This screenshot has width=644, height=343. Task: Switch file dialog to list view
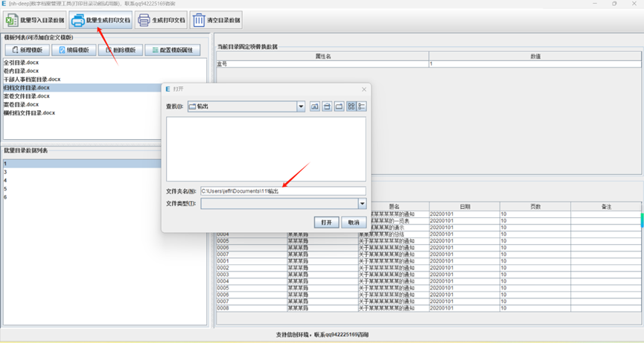click(x=351, y=107)
